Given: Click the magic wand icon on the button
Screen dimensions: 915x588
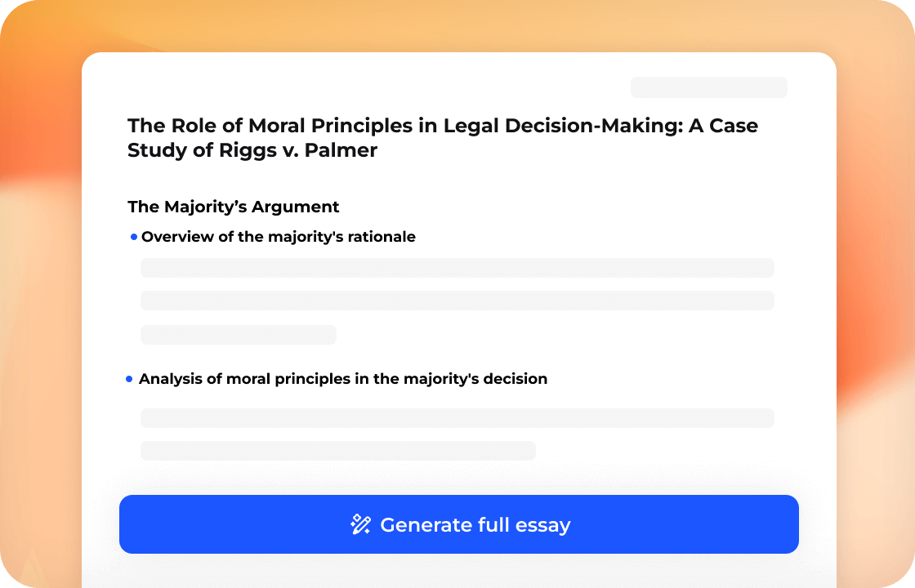Looking at the screenshot, I should click(x=360, y=524).
